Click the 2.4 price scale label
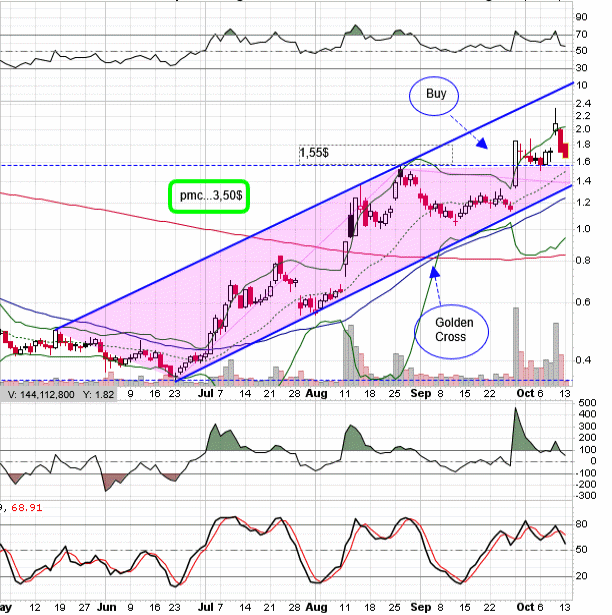This screenshot has height=615, width=612. [x=582, y=104]
